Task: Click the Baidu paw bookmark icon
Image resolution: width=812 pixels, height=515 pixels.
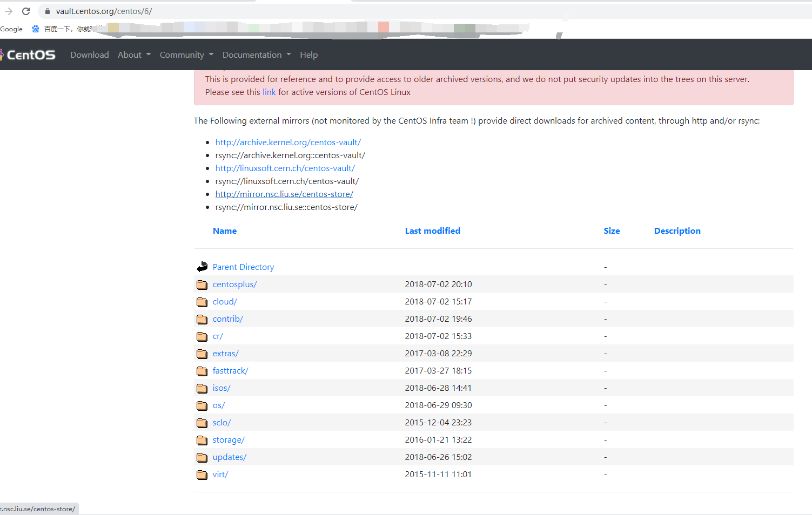Action: coord(36,29)
